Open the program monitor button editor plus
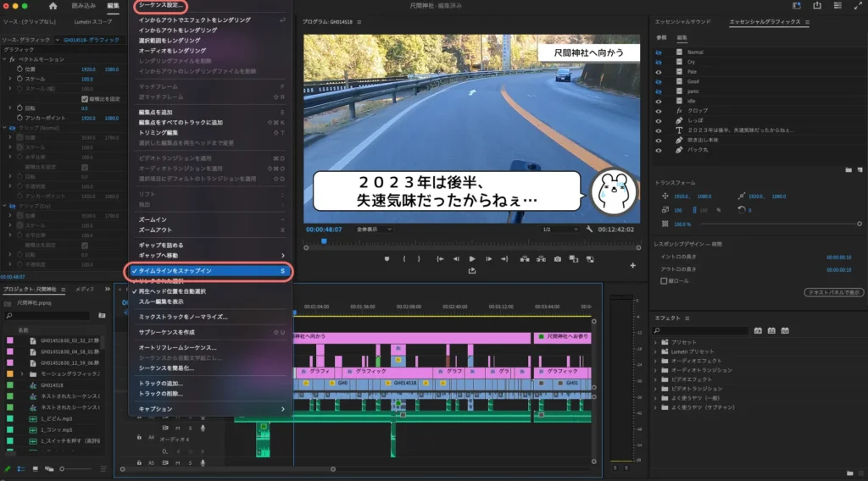868x481 pixels. [x=632, y=265]
